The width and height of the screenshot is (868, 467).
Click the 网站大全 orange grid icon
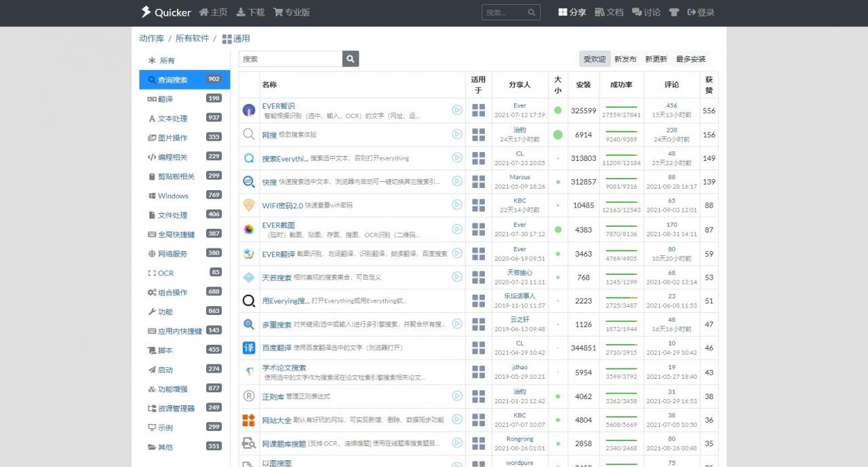point(249,420)
